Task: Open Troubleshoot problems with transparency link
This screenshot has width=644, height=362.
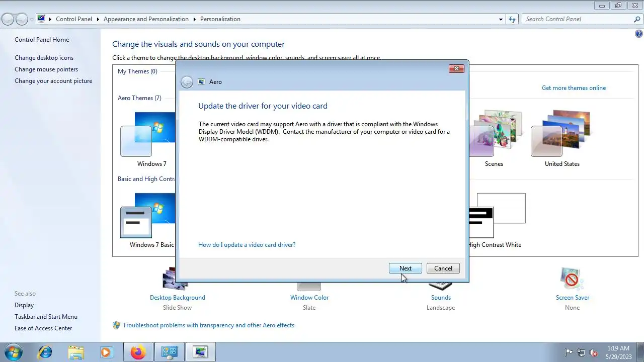Action: (208, 325)
